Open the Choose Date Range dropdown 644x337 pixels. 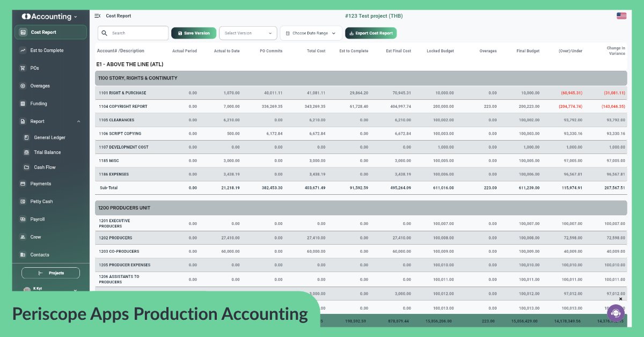[311, 33]
